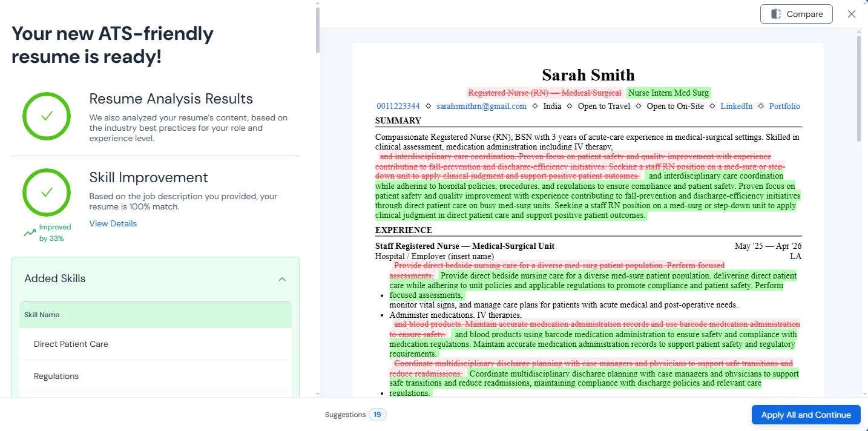Screen dimensions: 868x431
Task: Click the green checkmark beside Skill Improvement
Action: coord(47,192)
